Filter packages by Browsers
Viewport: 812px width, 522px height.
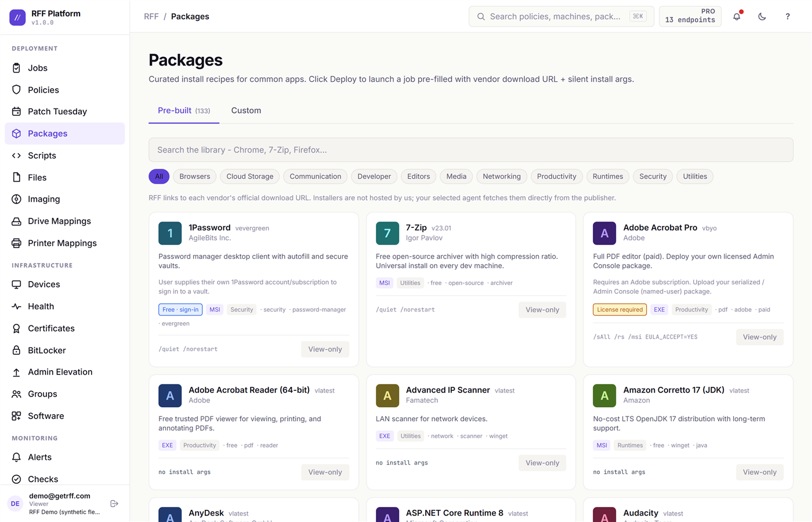click(195, 176)
